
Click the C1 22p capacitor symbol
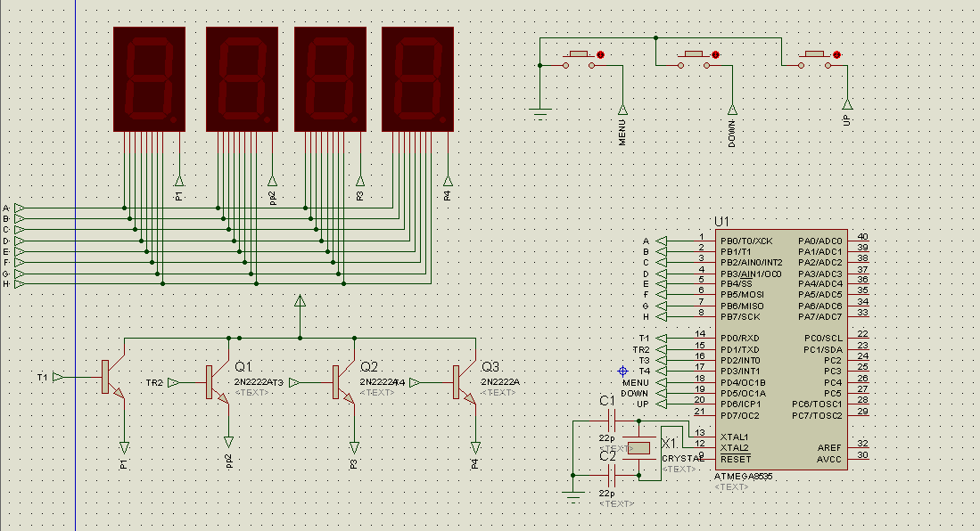(x=613, y=421)
